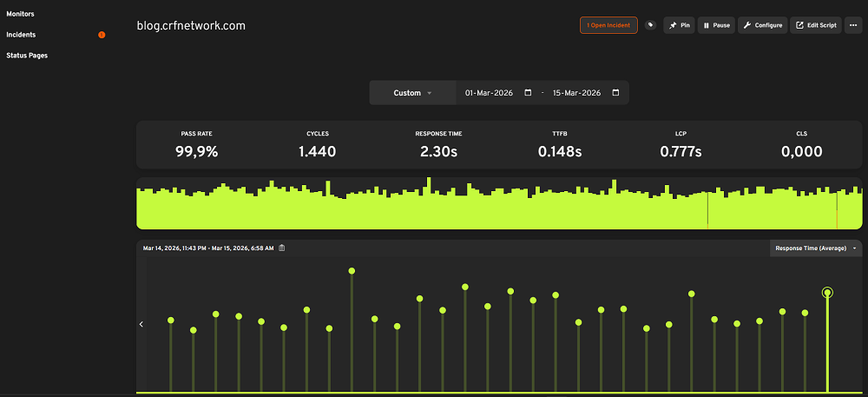Click the left arrow to scroll chart back

click(141, 324)
